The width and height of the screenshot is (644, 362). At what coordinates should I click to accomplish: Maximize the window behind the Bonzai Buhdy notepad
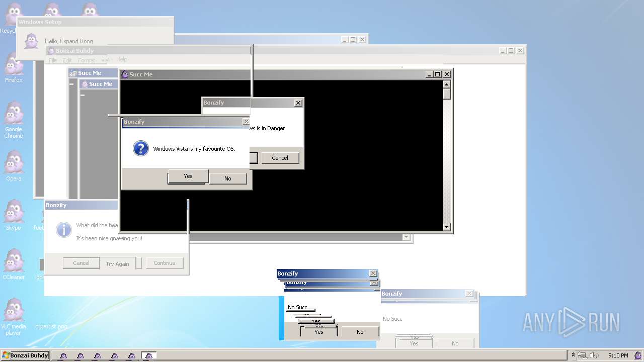tap(353, 40)
